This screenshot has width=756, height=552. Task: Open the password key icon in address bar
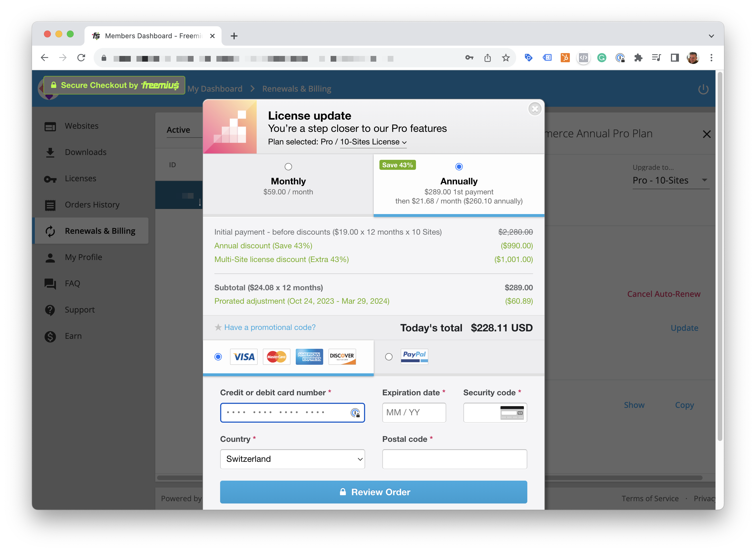(469, 58)
